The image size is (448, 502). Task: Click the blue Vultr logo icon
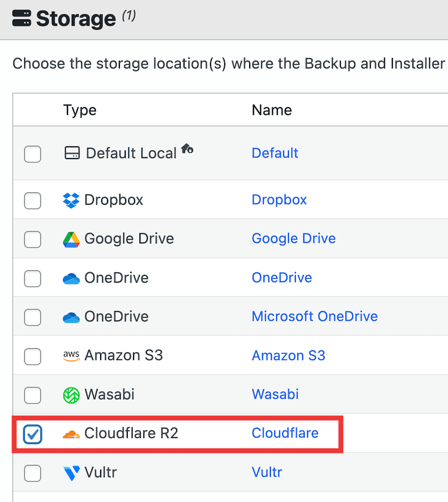tap(72, 473)
